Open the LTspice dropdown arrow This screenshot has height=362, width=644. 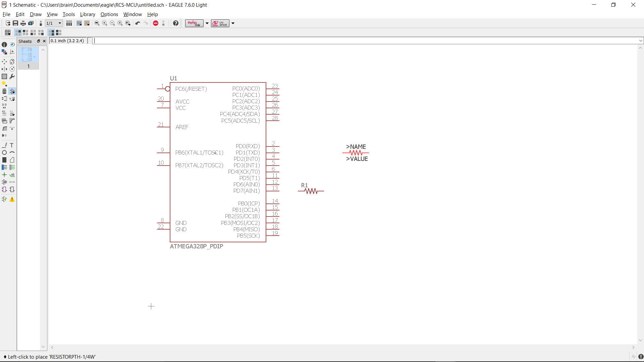[x=233, y=23]
